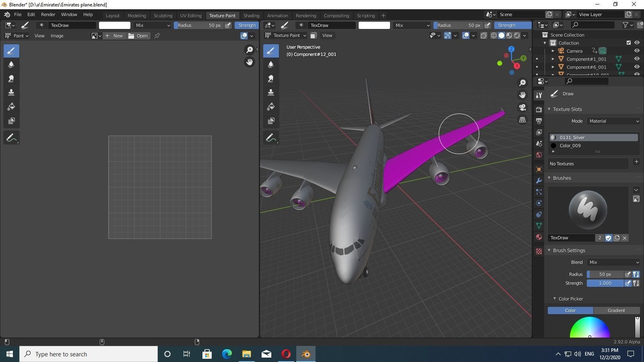Open the World properties tab
This screenshot has height=362, width=644.
click(539, 155)
